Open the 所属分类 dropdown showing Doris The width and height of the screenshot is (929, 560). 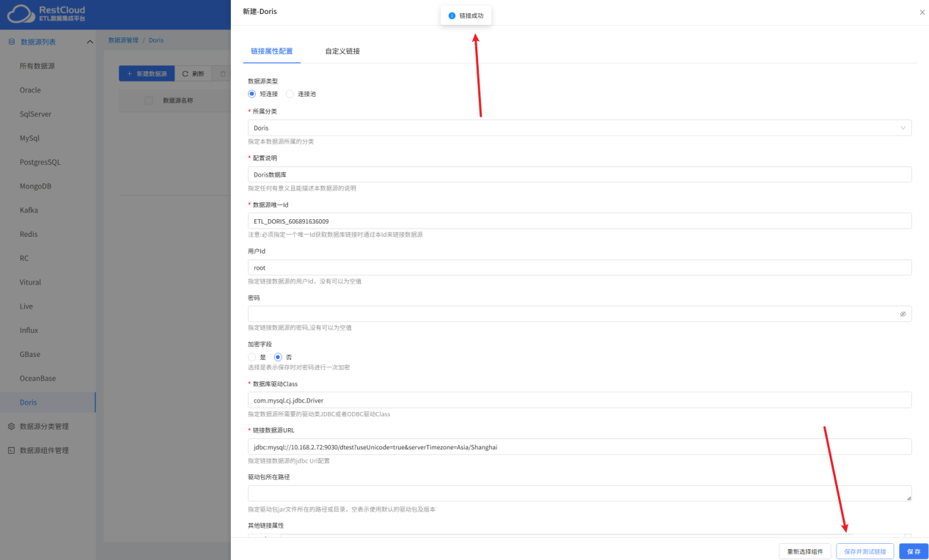coord(580,128)
